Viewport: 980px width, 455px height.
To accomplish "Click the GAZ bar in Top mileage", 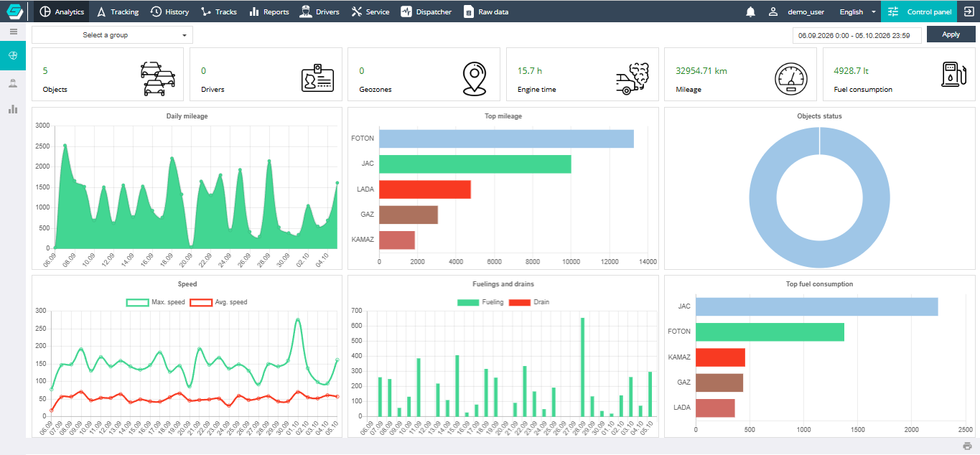I will coord(409,215).
